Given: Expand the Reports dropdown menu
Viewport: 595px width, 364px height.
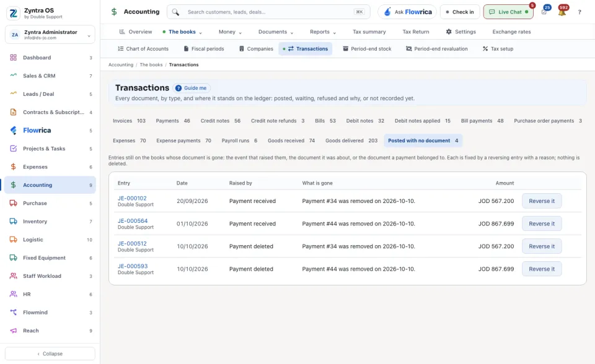Looking at the screenshot, I should point(334,33).
